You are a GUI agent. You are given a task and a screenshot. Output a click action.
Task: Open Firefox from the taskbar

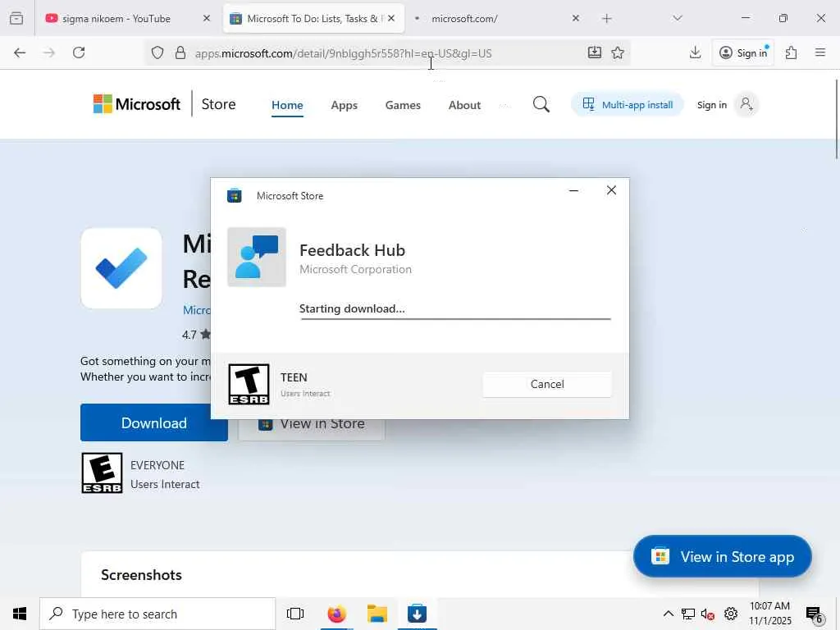(x=336, y=614)
